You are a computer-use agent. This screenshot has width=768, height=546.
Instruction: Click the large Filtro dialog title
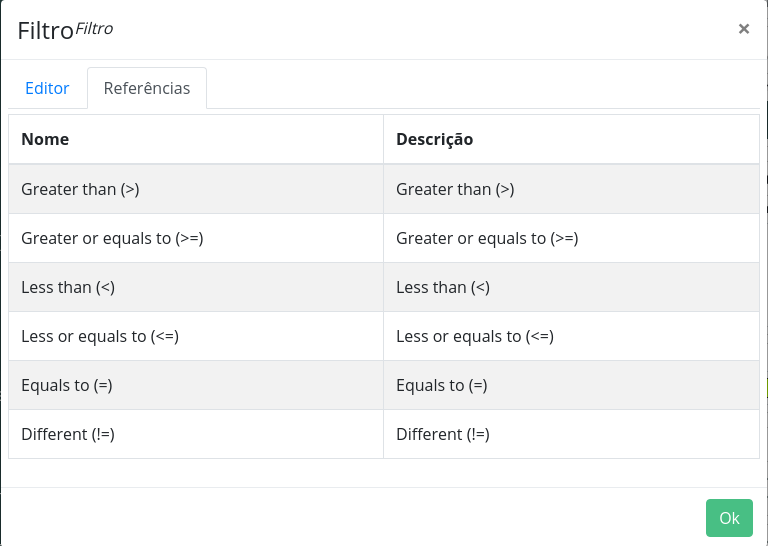pos(45,31)
